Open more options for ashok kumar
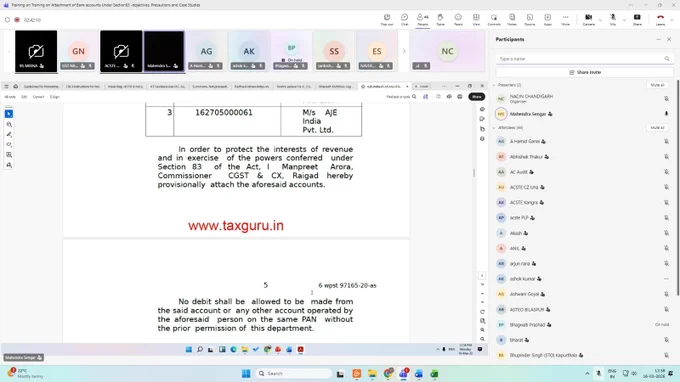Image resolution: width=680 pixels, height=382 pixels. [666, 279]
